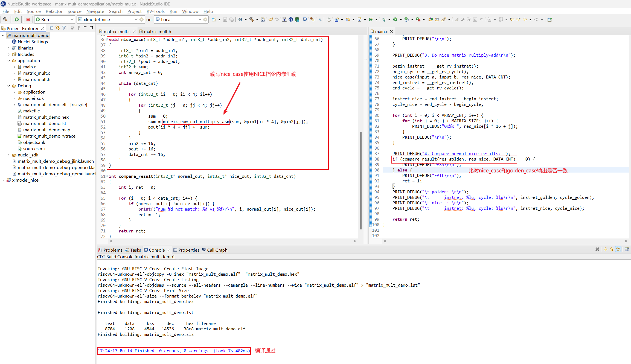631x364 pixels.
Task: Click the green Launch run button
Action: click(17, 19)
